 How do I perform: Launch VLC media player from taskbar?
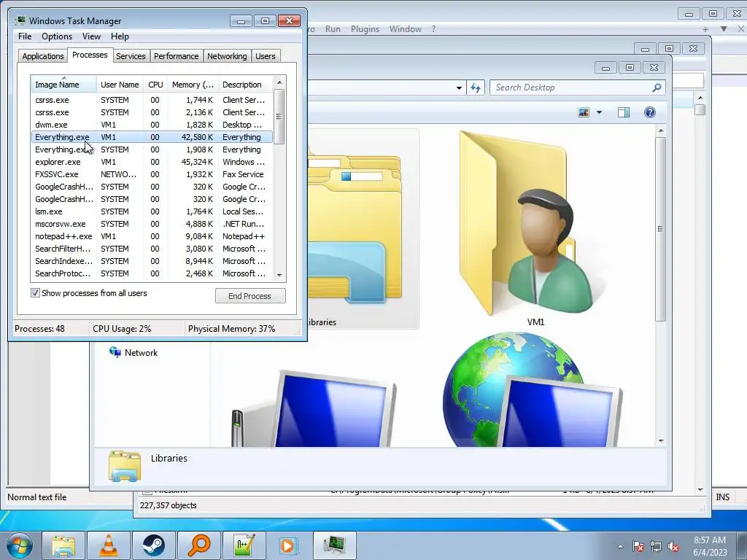pos(109,545)
